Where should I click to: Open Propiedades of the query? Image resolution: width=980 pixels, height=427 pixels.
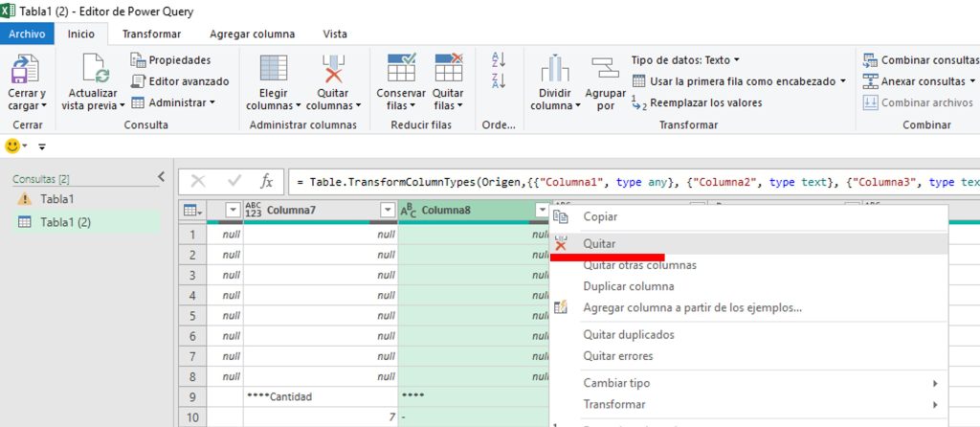(x=170, y=60)
